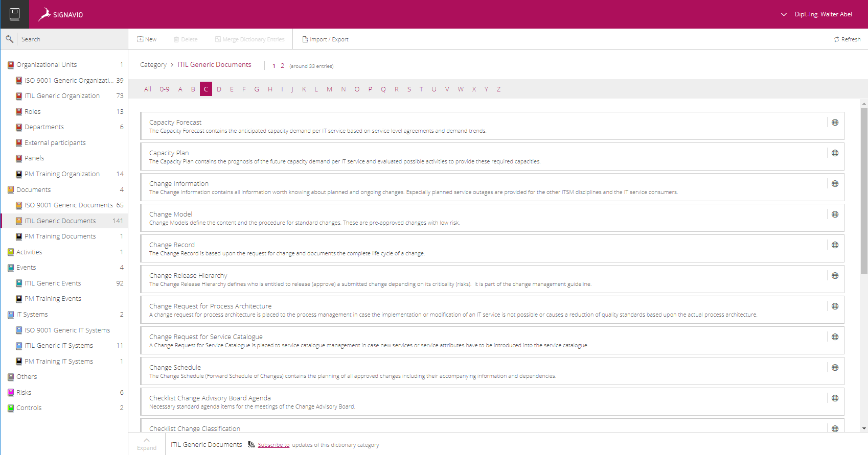Select the Others category
This screenshot has width=868, height=455.
pyautogui.click(x=64, y=376)
